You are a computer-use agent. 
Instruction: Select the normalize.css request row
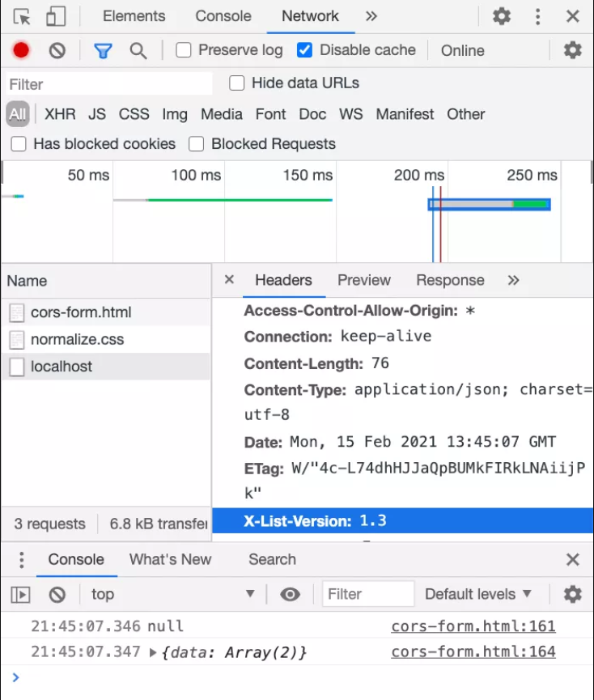77,339
